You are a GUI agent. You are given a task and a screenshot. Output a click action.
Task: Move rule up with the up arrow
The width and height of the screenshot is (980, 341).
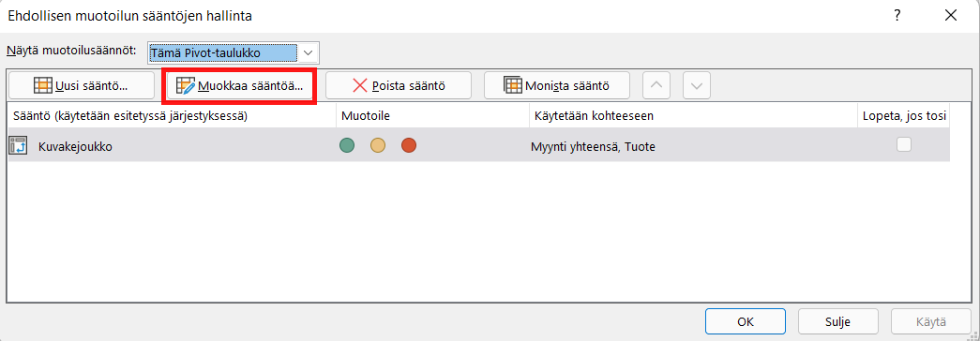(656, 85)
